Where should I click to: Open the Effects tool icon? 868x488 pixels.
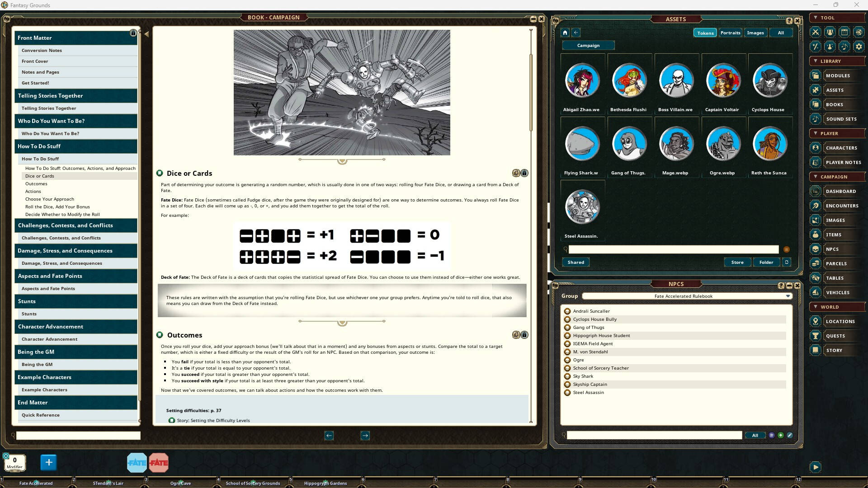coord(830,47)
